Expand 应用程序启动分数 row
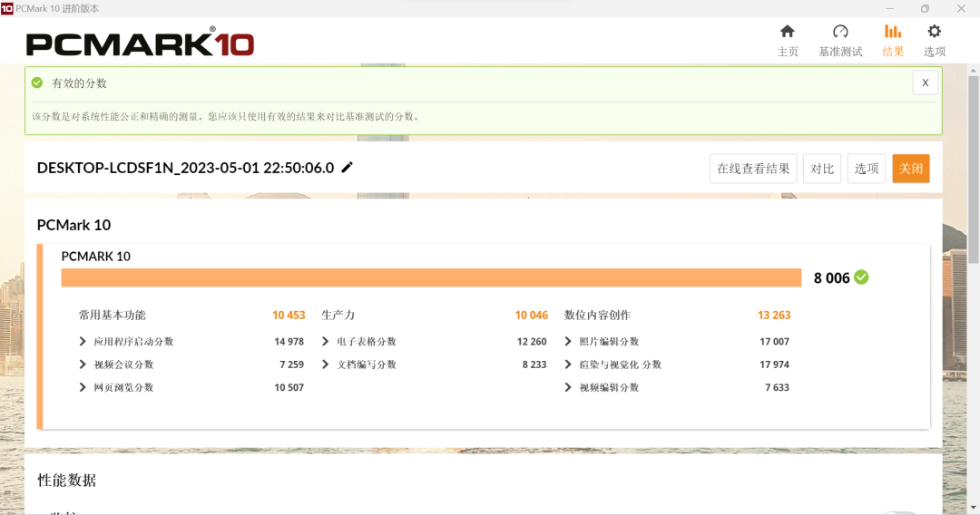 [83, 342]
